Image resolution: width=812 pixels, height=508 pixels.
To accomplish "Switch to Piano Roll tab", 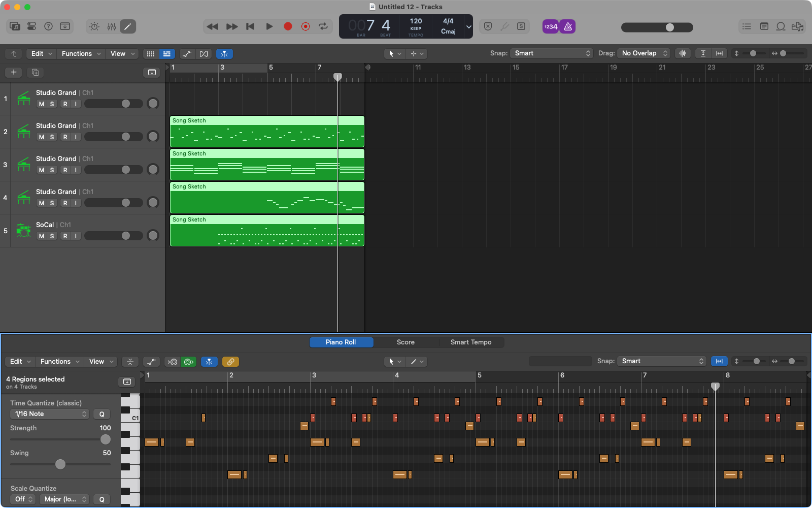I will (341, 342).
